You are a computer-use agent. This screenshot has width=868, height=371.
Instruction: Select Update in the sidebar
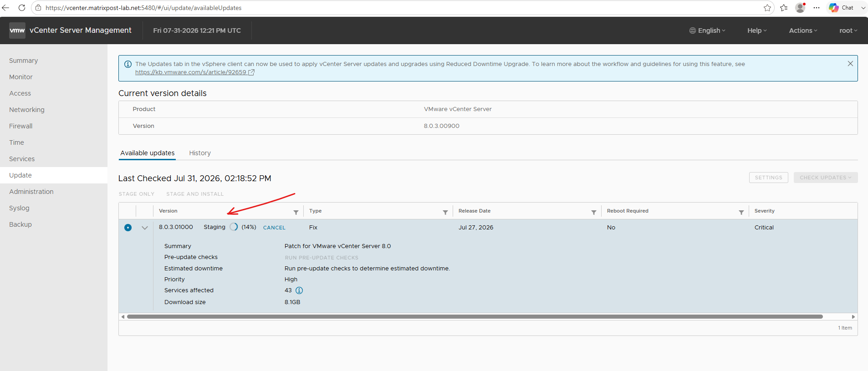pos(54,175)
